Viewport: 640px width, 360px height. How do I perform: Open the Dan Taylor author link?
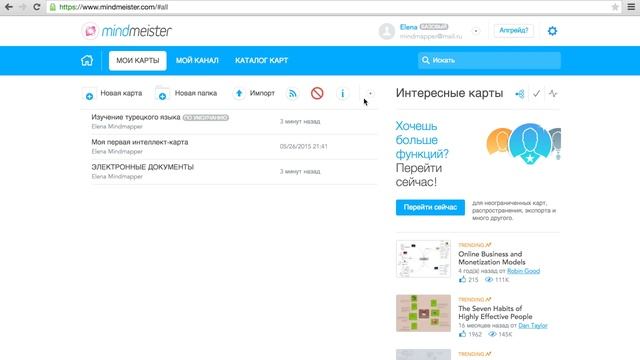tap(533, 326)
